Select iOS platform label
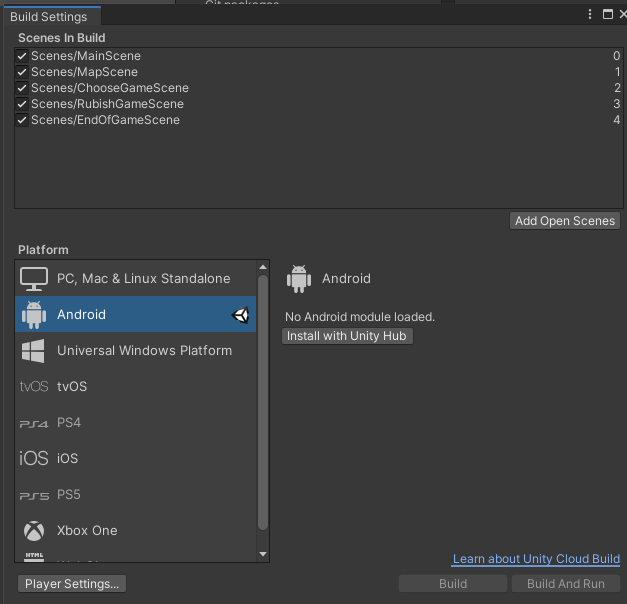 (x=68, y=458)
